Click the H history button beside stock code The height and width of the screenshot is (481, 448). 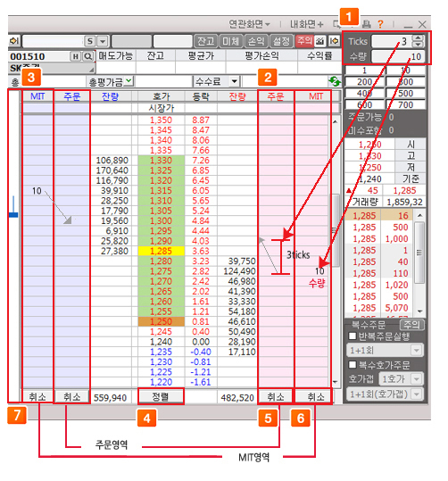click(76, 56)
